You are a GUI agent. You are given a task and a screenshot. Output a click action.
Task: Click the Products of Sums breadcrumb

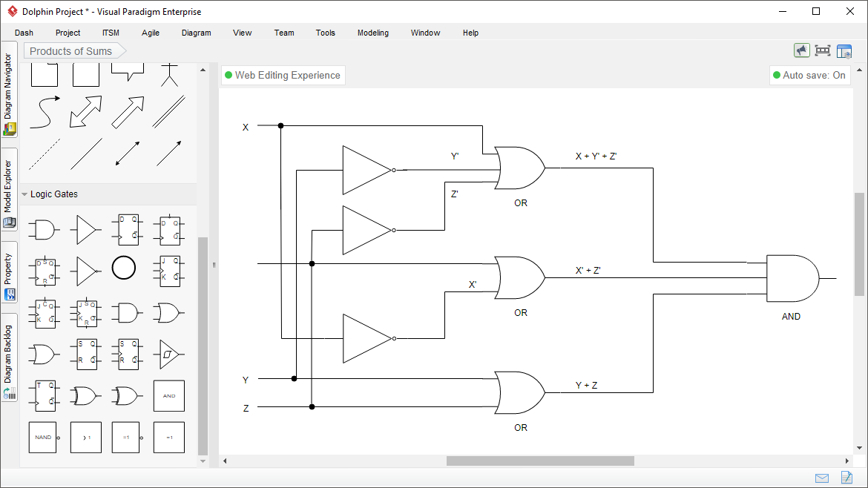click(70, 50)
